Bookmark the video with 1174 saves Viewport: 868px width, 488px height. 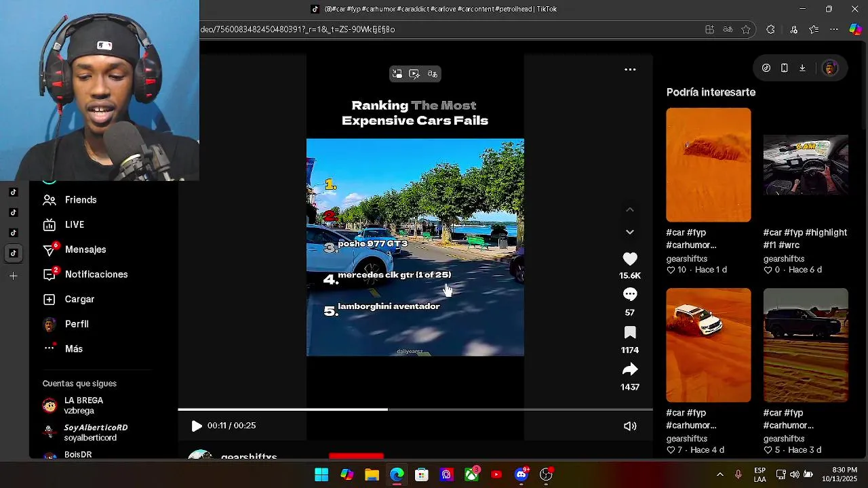click(630, 332)
